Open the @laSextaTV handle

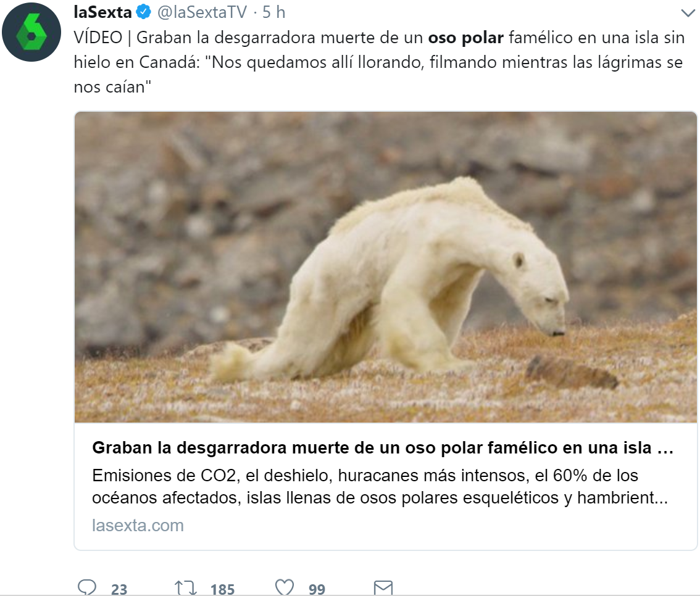click(202, 12)
